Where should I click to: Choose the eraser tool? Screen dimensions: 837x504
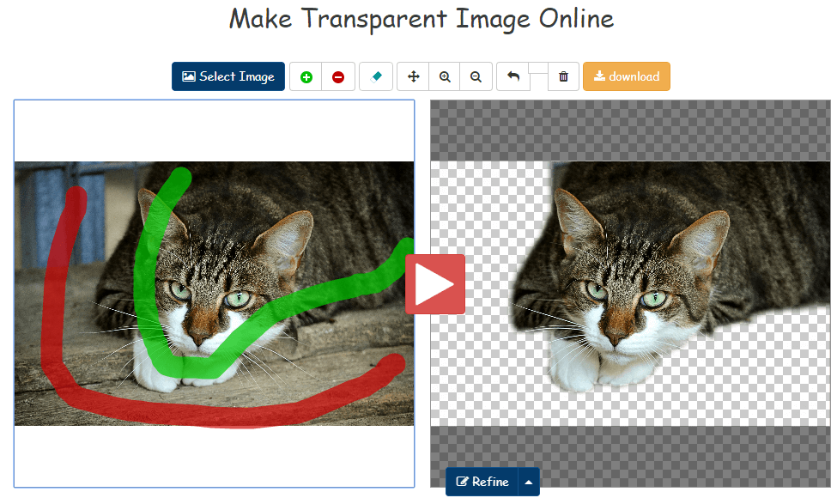[376, 76]
